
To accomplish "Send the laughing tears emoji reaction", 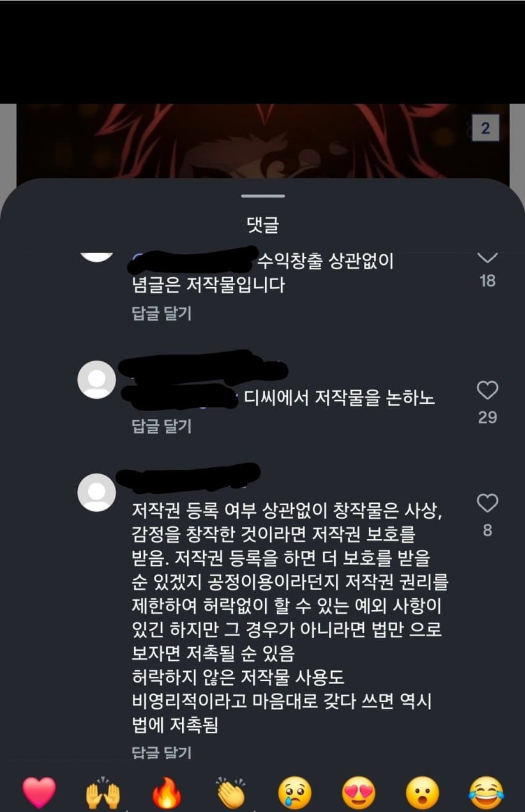I will click(486, 792).
